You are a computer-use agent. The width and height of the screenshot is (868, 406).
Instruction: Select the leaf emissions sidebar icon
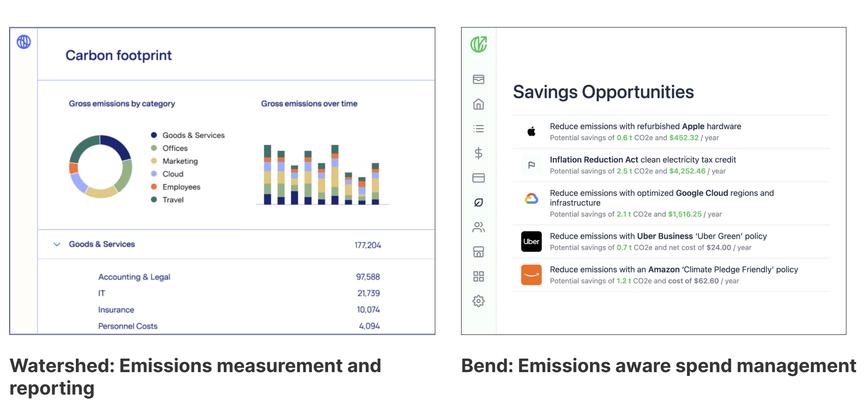click(x=479, y=203)
